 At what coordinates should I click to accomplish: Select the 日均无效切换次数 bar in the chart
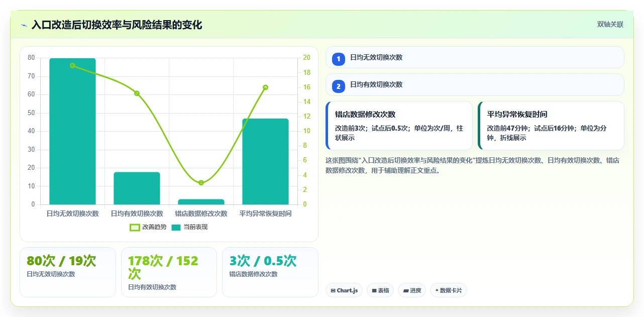click(x=72, y=131)
